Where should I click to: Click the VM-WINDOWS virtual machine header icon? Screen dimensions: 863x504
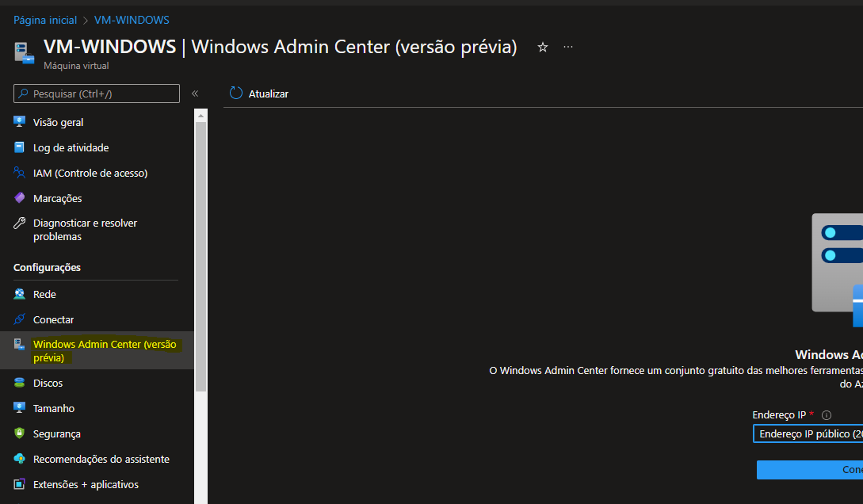24,53
